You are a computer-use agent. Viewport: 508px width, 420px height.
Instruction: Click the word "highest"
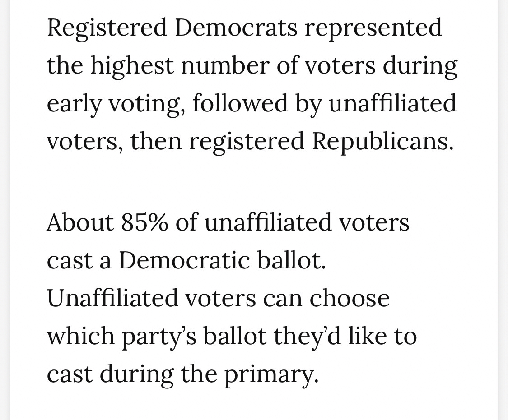[131, 65]
